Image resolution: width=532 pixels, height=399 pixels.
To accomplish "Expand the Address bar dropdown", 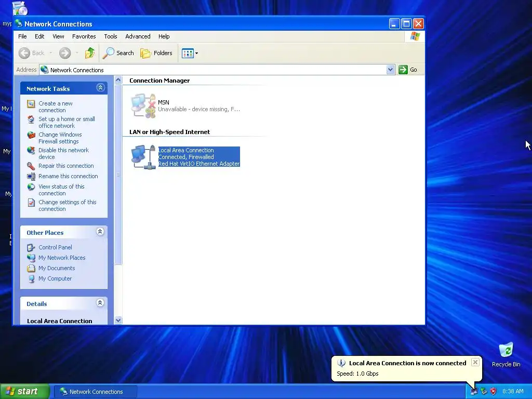I will [390, 70].
